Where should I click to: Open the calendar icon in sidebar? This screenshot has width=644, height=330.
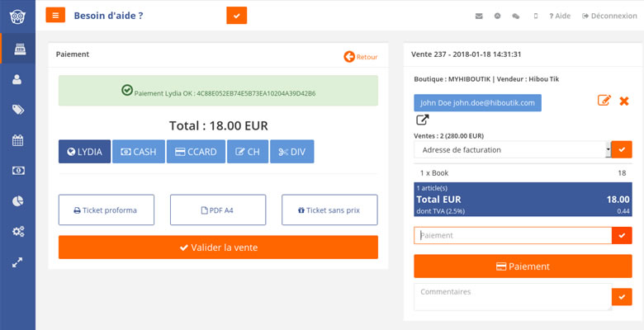(17, 140)
